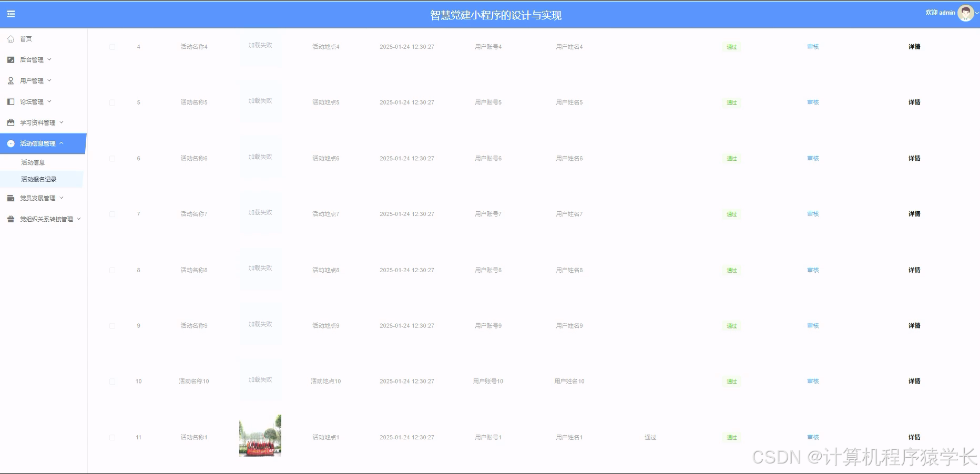The height and width of the screenshot is (474, 980).
Task: Click 审核 for 活动名称4 row
Action: coord(813,47)
